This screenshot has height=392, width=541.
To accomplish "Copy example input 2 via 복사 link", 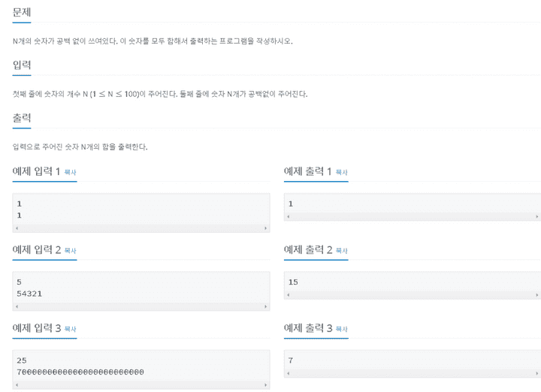I will point(70,251).
